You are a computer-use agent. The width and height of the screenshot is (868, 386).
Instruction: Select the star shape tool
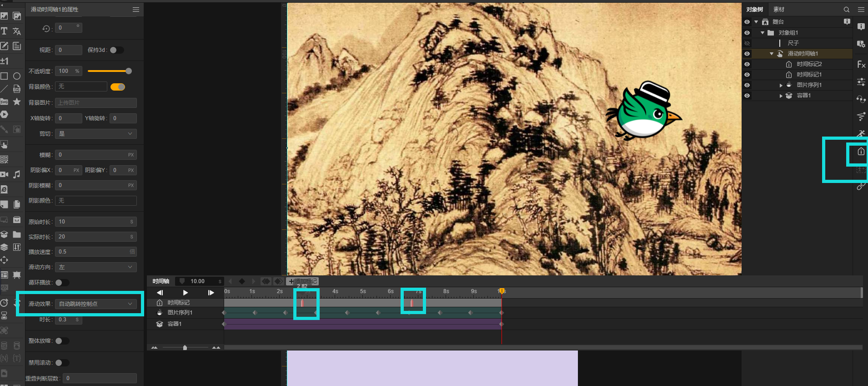(17, 102)
